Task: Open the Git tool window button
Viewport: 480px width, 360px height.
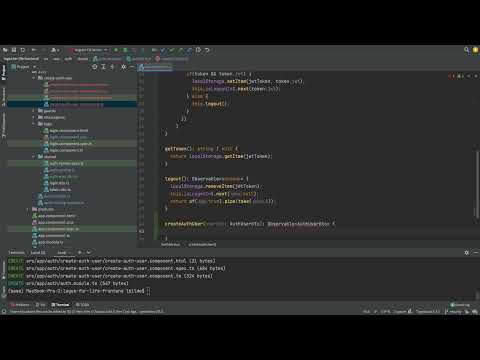Action: click(x=41, y=305)
